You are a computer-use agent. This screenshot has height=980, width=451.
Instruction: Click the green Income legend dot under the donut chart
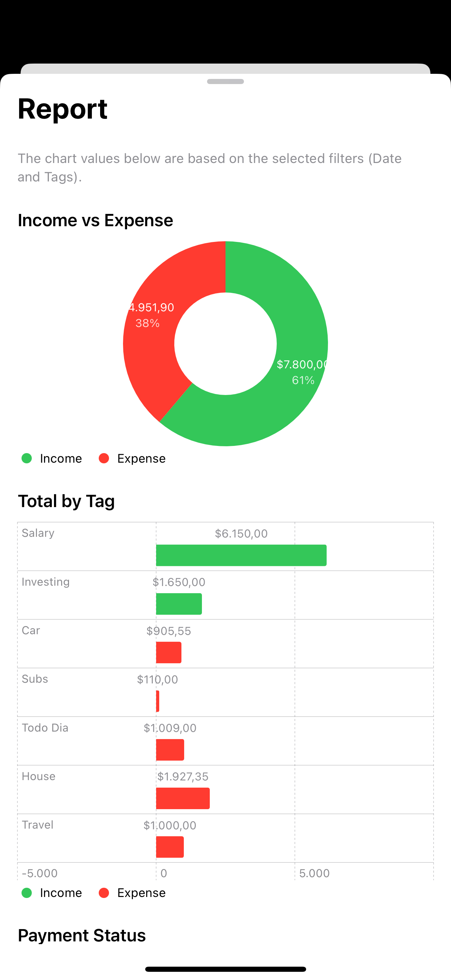click(27, 459)
